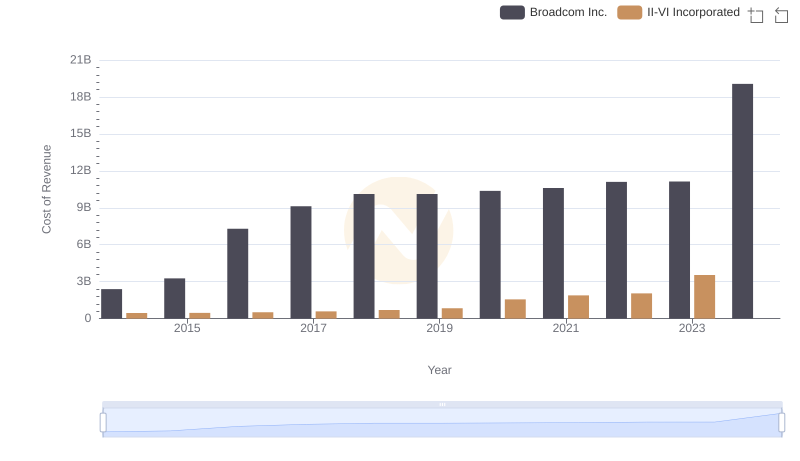Viewport: 800px width, 461px height.
Task: Click Broadcom Inc. dark legend swatch
Action: pos(512,12)
